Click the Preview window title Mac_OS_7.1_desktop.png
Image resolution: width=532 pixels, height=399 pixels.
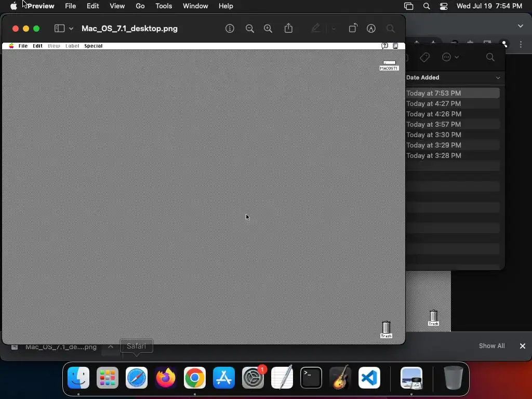click(129, 29)
